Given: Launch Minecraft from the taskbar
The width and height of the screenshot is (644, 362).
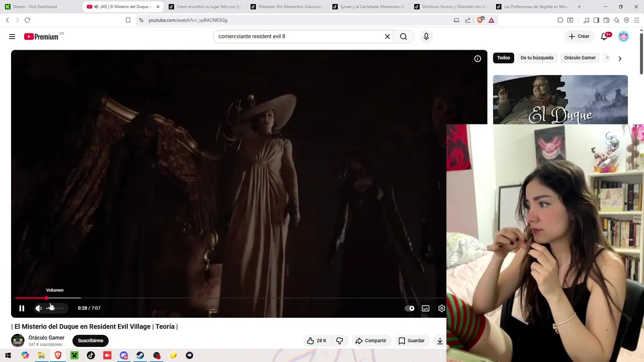Looking at the screenshot, I should 74,355.
